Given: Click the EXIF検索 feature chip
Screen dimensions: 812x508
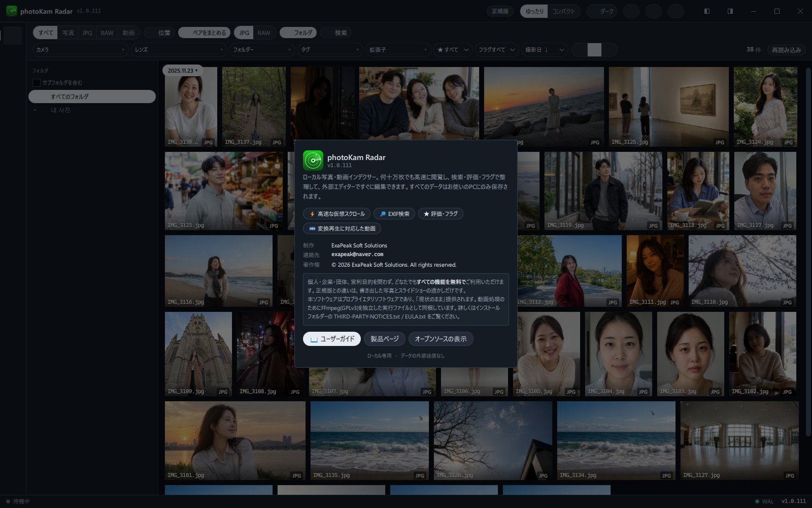Looking at the screenshot, I should [x=394, y=214].
